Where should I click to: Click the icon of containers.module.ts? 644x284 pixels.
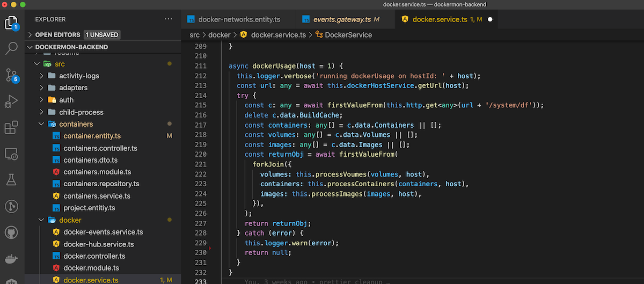coord(56,172)
